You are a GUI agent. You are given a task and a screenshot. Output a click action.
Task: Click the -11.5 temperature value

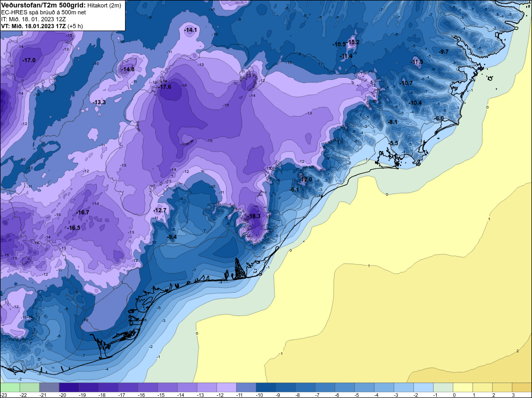click(x=417, y=62)
